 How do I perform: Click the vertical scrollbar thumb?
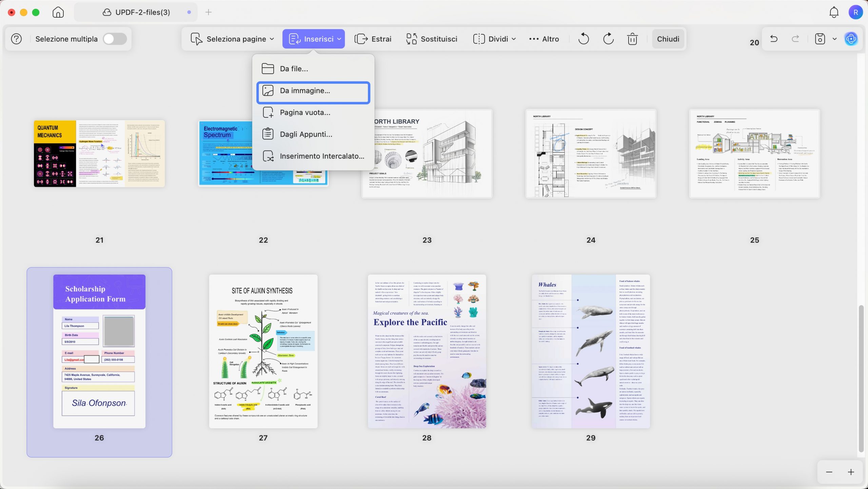(x=861, y=378)
